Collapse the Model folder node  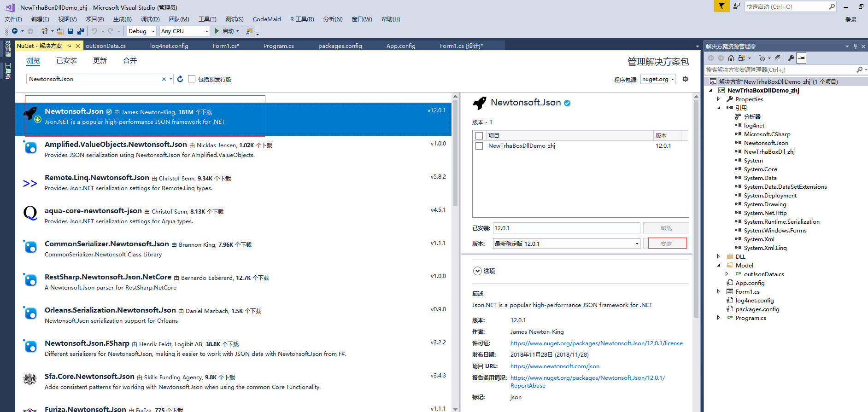pyautogui.click(x=718, y=266)
